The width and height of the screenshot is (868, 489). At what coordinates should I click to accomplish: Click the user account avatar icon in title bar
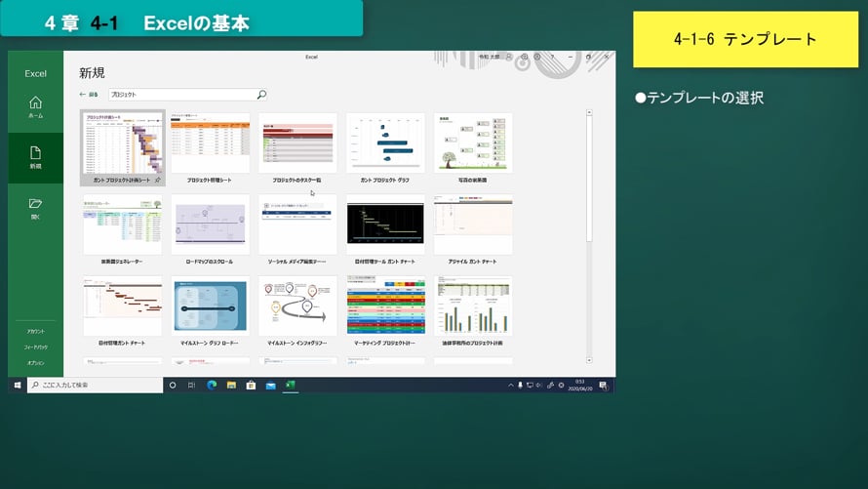pos(509,57)
